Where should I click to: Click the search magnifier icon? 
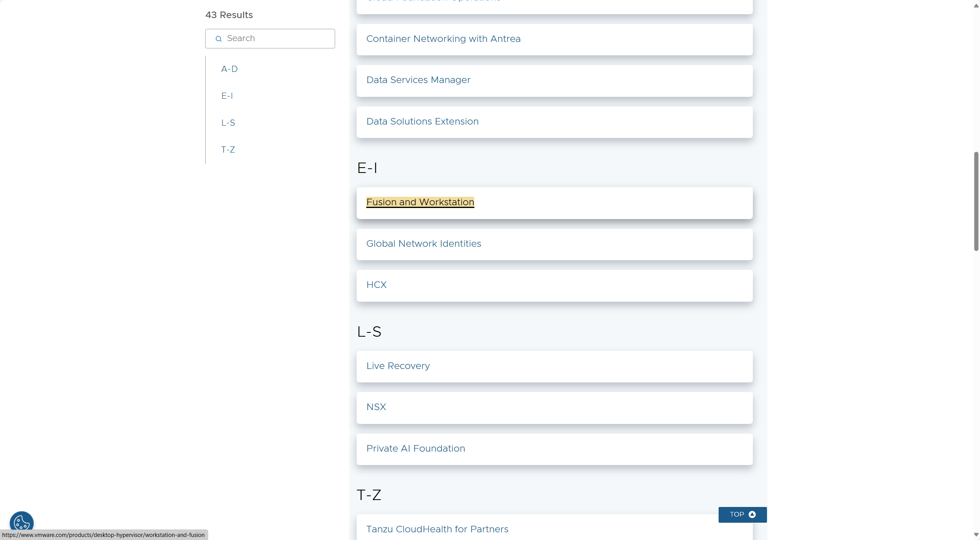coord(219,39)
